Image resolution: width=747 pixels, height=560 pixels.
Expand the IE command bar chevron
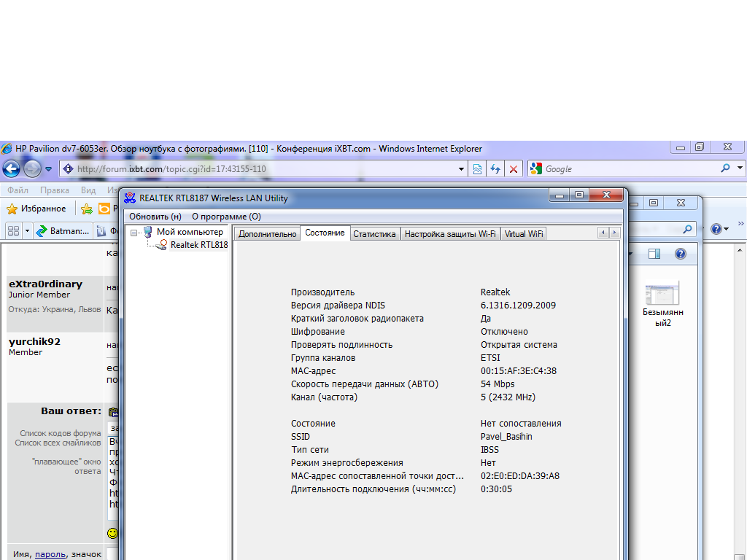pos(740,223)
